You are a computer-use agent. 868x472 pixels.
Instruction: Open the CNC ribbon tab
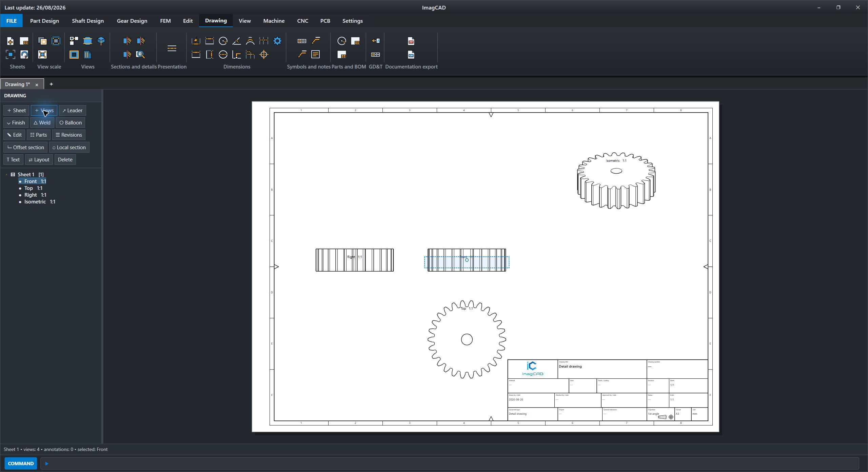[x=302, y=21]
